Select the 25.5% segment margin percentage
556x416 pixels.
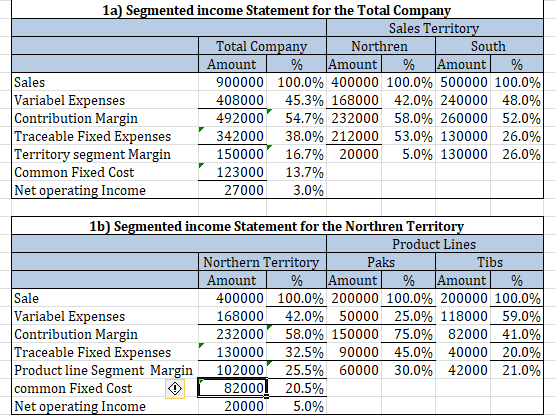coord(296,370)
